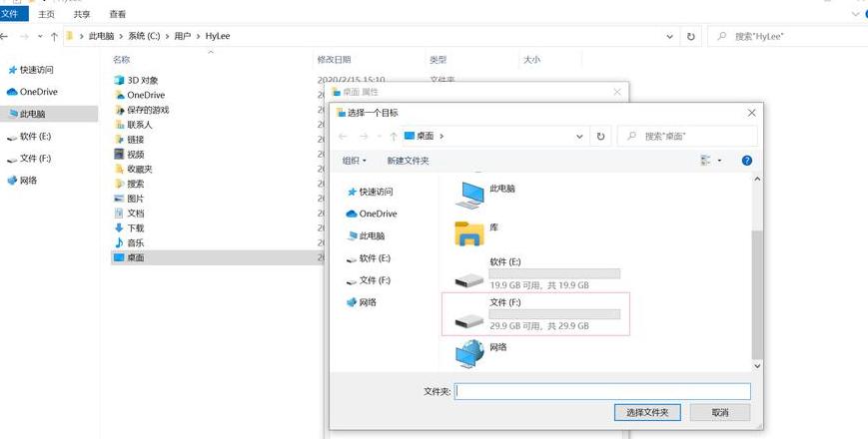Open Explorer's recent locations dropdown

tap(40, 37)
